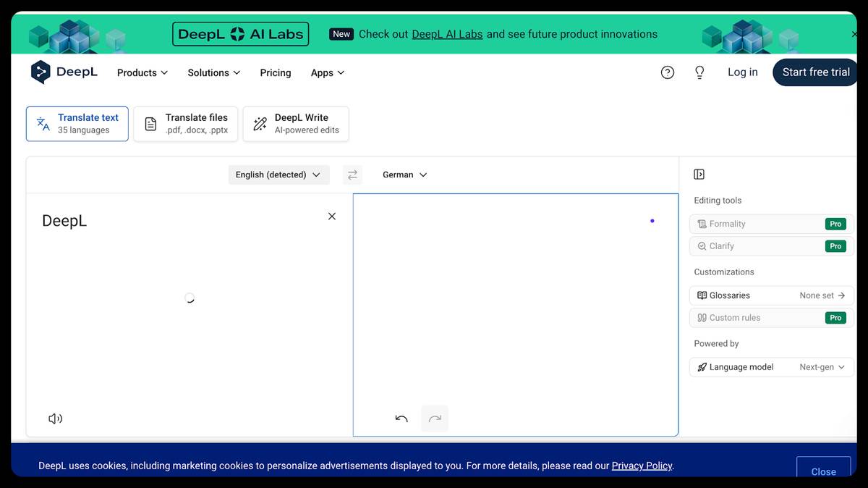Switch to the DeepL Write tab
868x488 pixels.
[296, 124]
